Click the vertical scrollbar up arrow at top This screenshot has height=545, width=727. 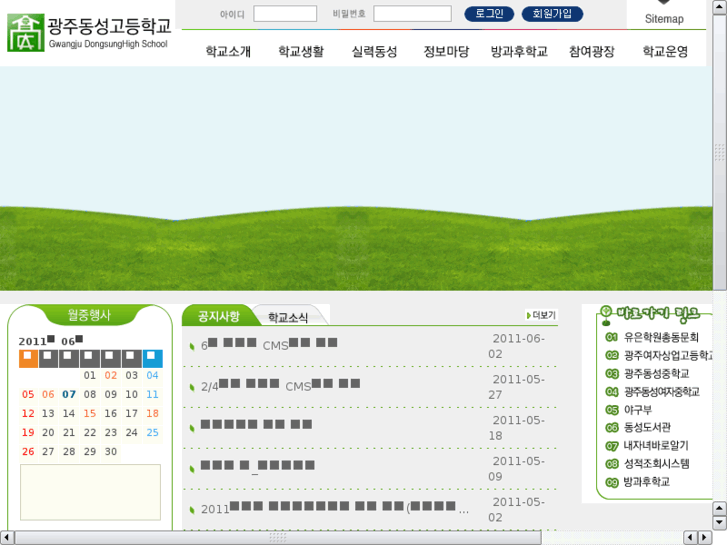tap(719, 7)
